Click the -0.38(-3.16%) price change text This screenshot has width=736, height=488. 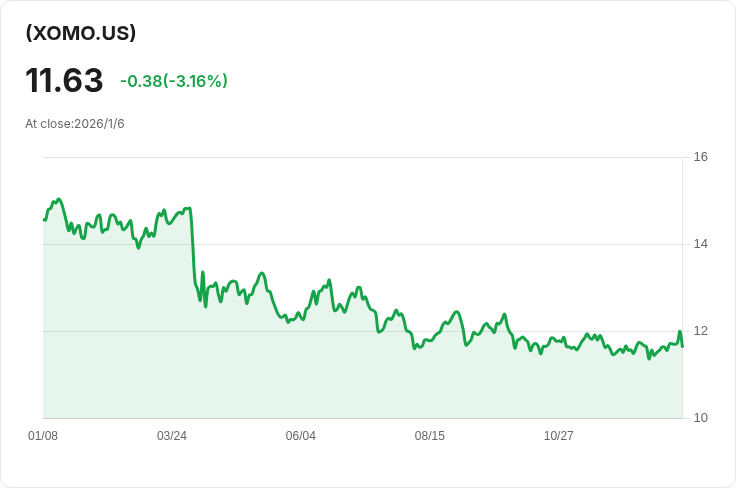click(x=174, y=81)
